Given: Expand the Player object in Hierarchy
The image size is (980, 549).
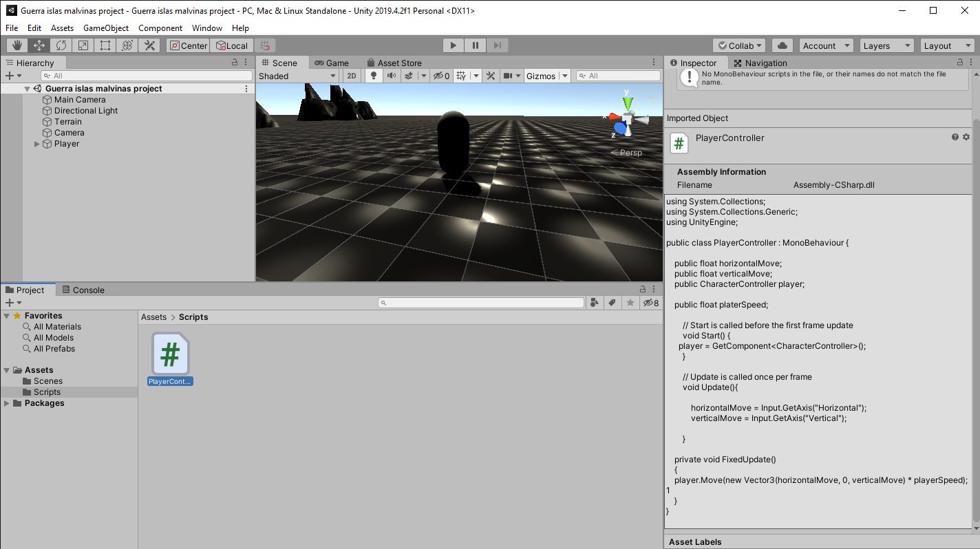Looking at the screenshot, I should (x=37, y=144).
